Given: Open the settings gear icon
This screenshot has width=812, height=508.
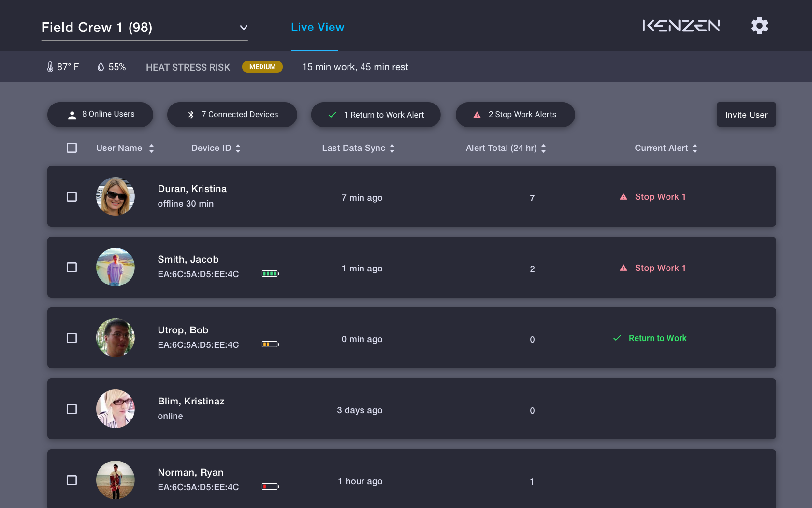Looking at the screenshot, I should click(759, 26).
